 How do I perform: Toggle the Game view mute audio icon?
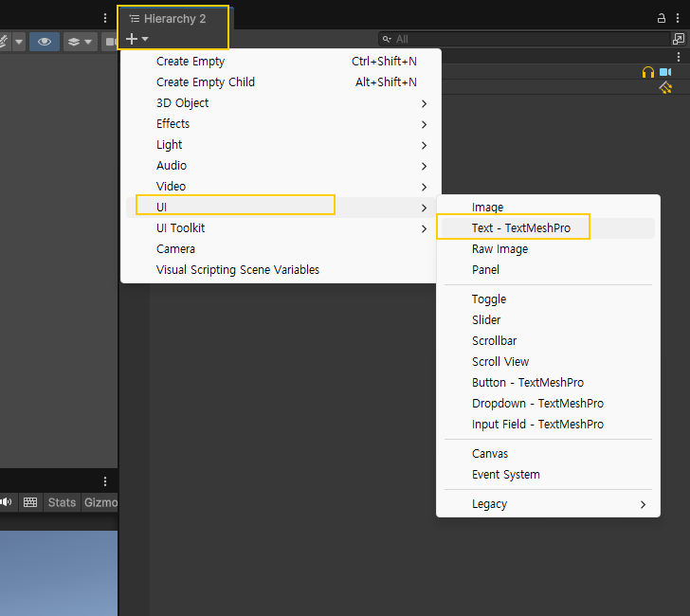[7, 502]
